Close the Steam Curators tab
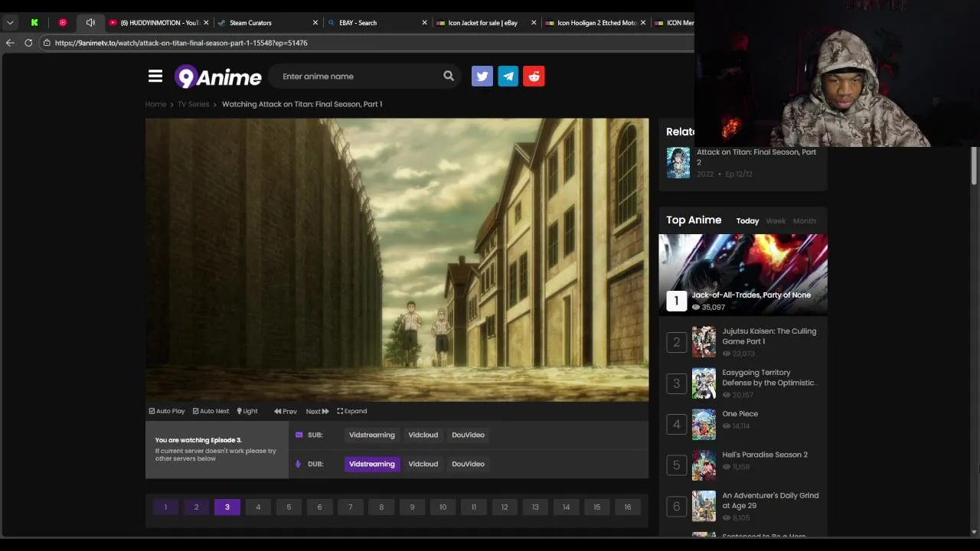Image resolution: width=980 pixels, height=551 pixels. pyautogui.click(x=315, y=23)
